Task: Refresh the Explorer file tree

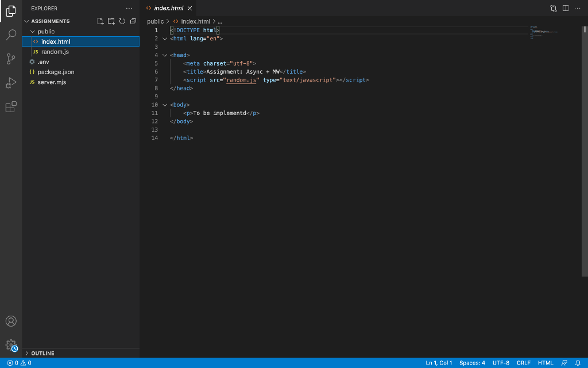Action: click(122, 21)
